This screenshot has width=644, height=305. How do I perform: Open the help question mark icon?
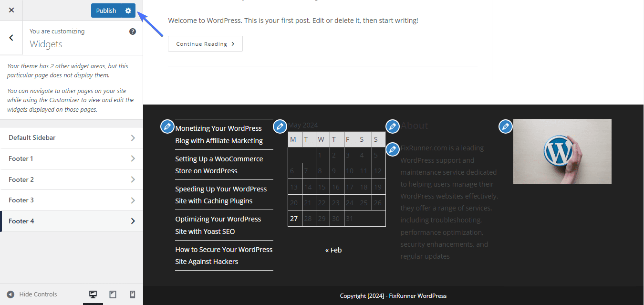[133, 32]
